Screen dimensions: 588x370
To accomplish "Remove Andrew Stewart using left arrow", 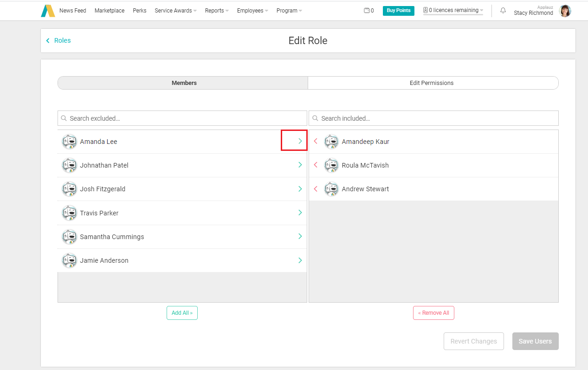I will (x=316, y=189).
